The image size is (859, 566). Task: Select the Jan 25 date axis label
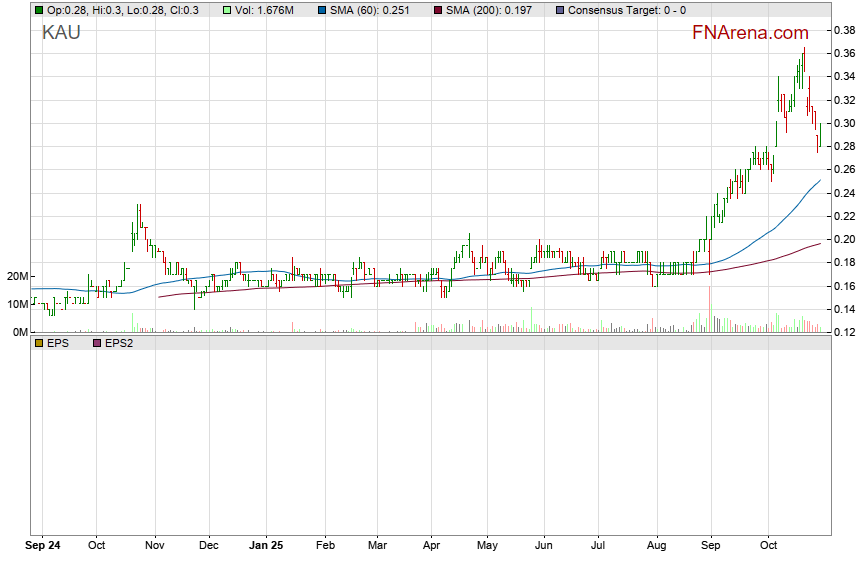coord(266,547)
